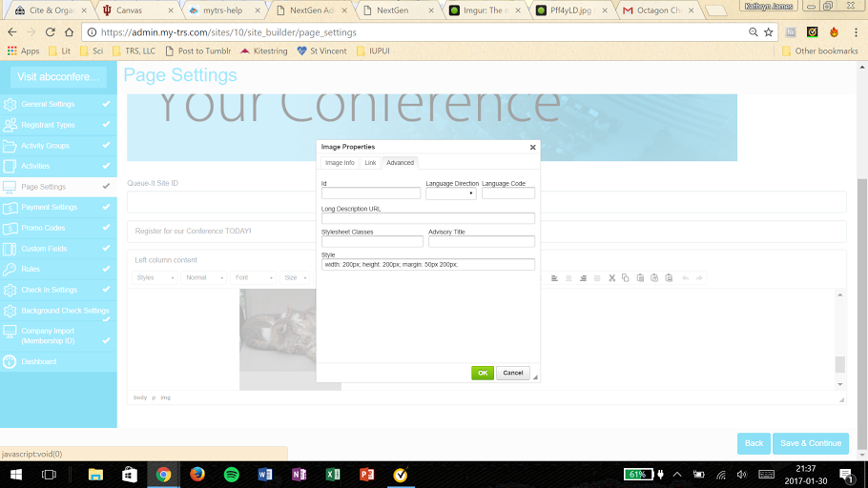Click Cancel in Image Properties dialog
Screen dimensions: 868x488
513,373
